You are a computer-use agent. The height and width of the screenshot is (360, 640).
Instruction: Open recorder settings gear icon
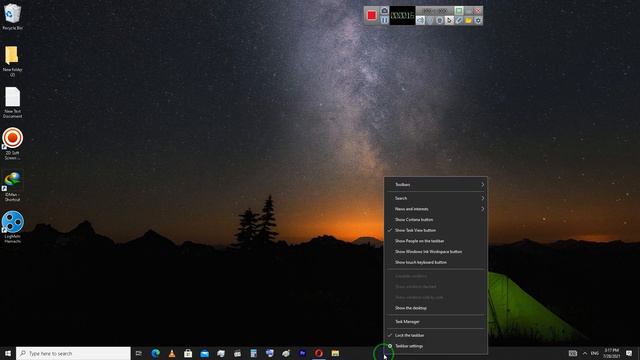click(x=478, y=20)
